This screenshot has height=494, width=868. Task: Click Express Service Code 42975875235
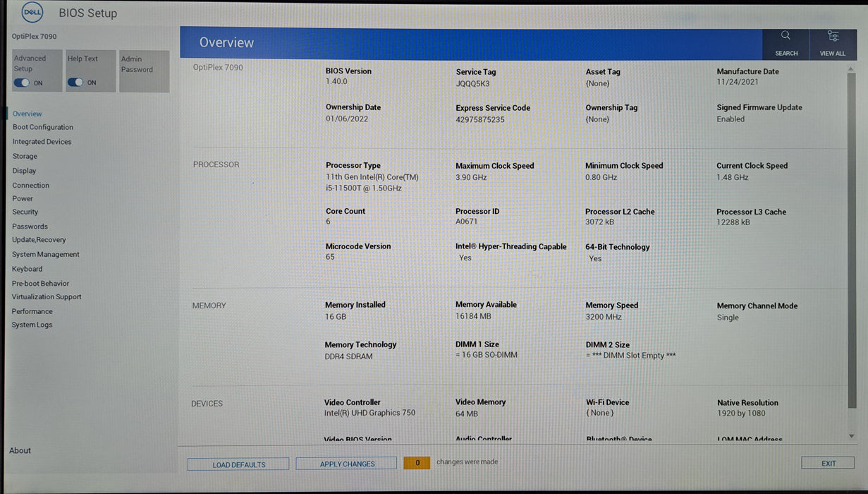click(480, 119)
